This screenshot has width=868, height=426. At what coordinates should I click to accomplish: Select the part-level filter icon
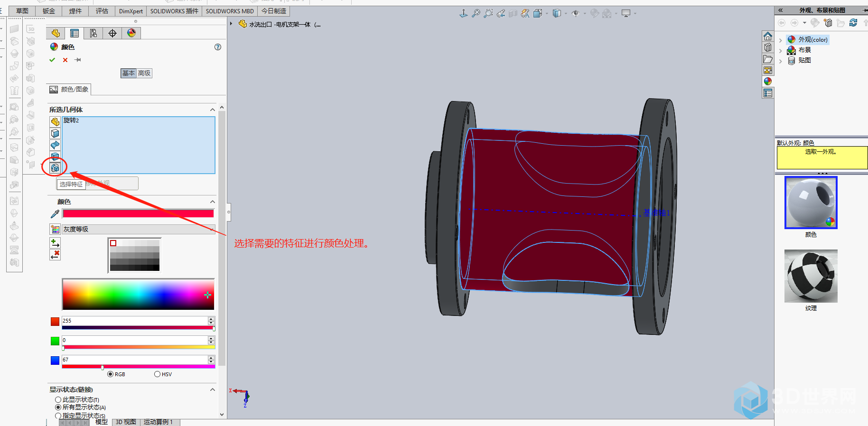pos(55,122)
